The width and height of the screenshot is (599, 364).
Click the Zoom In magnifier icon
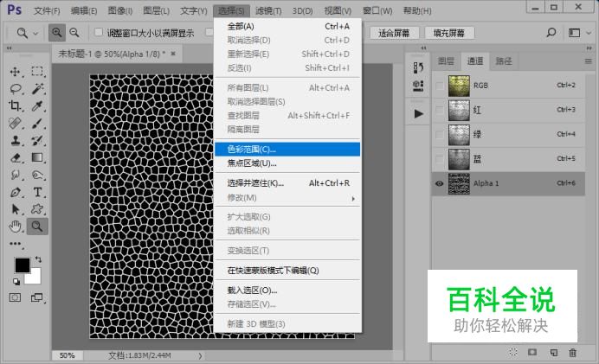click(57, 33)
